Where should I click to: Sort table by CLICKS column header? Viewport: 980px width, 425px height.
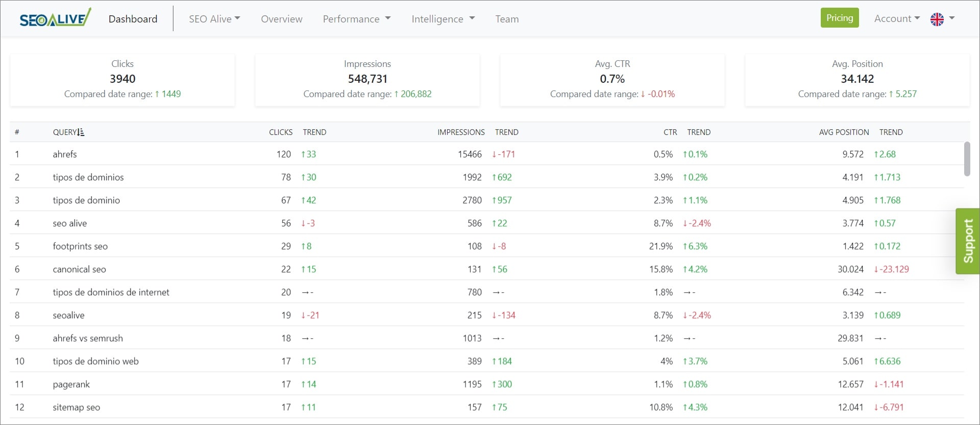coord(281,132)
